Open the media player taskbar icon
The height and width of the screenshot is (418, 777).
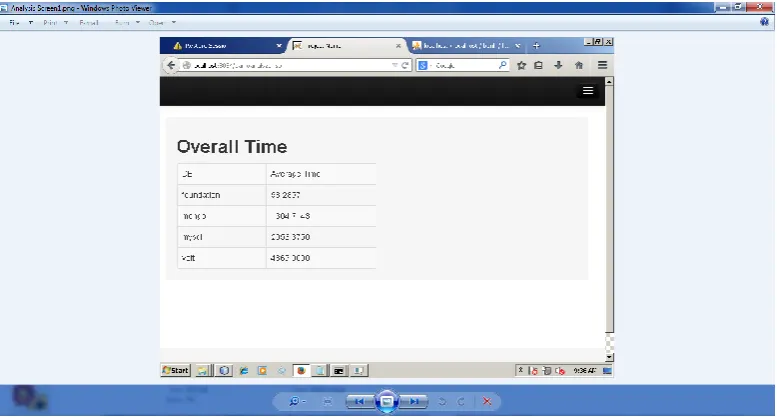click(x=262, y=370)
